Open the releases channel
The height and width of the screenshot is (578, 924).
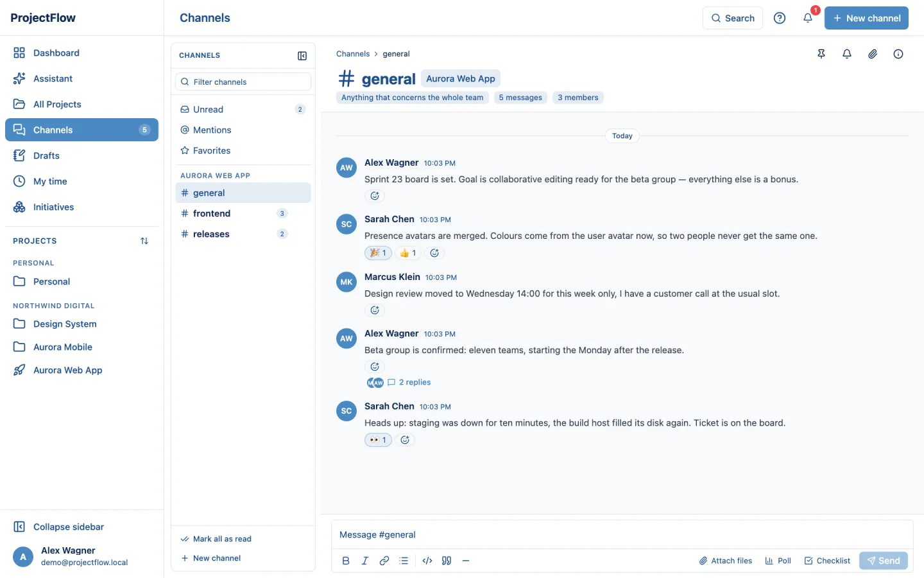243,234
